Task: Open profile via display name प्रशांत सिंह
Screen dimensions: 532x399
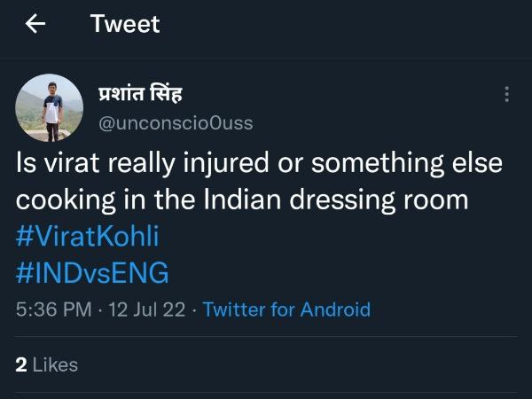Action: point(141,93)
